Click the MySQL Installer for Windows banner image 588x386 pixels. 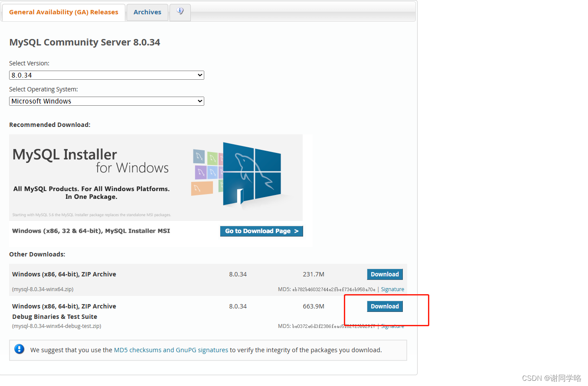tap(156, 178)
